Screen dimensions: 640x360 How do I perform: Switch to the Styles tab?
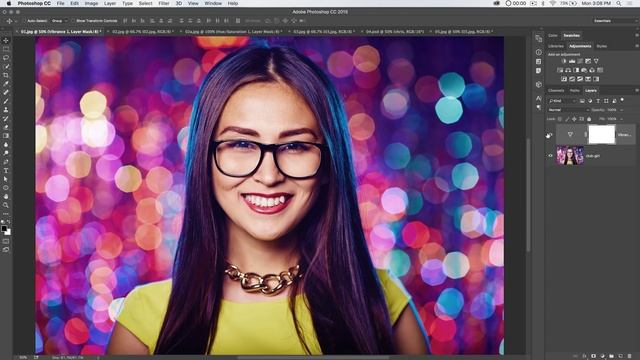(x=602, y=47)
